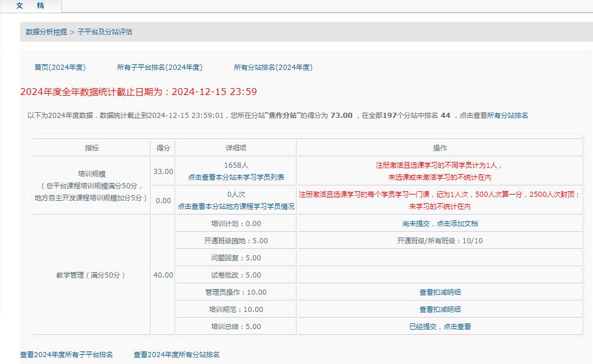View 查看扣减明细 for 管理员操作 row

(x=440, y=292)
